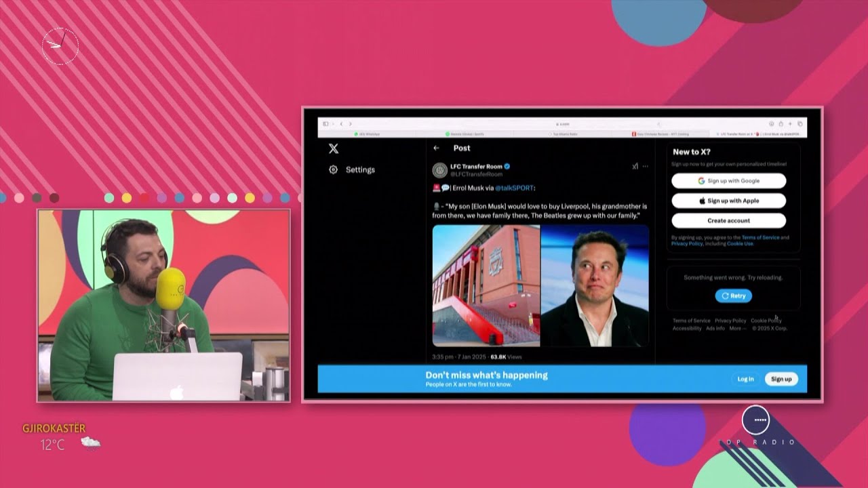This screenshot has height=488, width=868.
Task: Open the Elon Musk photo
Action: point(595,285)
